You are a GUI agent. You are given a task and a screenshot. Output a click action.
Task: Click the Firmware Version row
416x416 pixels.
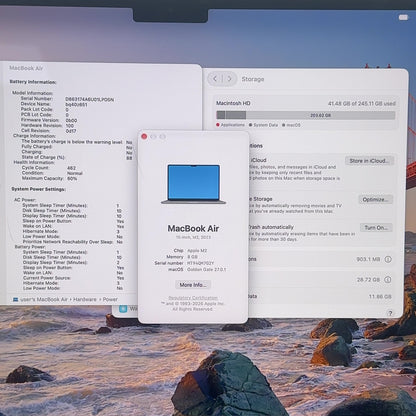[49, 120]
